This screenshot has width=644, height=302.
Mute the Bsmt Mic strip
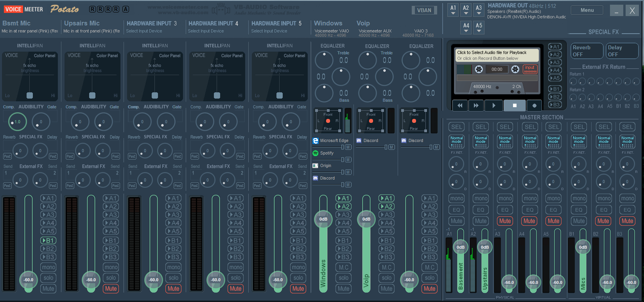48,289
